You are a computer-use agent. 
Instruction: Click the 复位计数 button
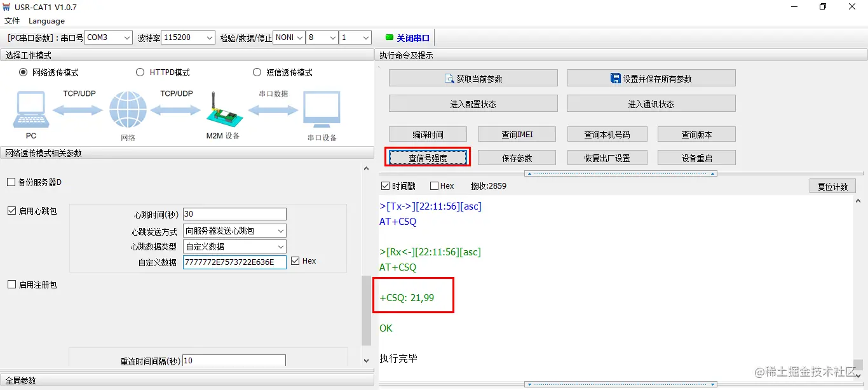834,185
